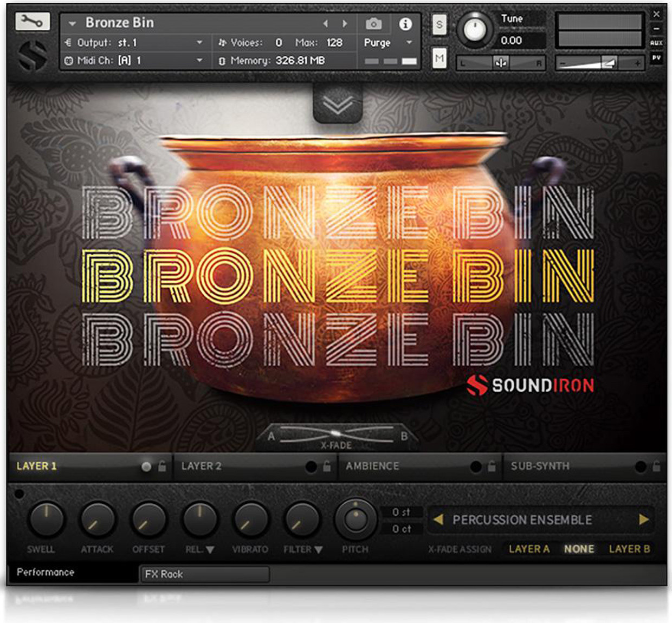Toggle the AMBIENCE lock icon
Image resolution: width=672 pixels, height=623 pixels.
492,466
